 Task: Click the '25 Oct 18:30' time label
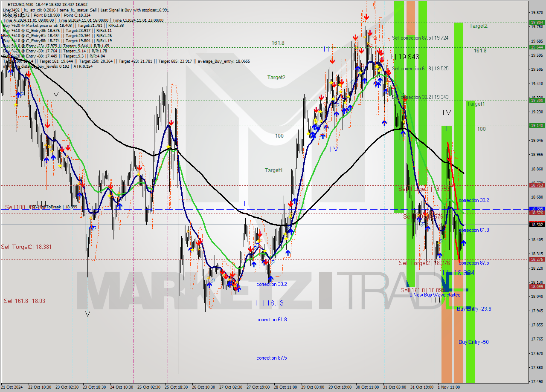point(177,387)
